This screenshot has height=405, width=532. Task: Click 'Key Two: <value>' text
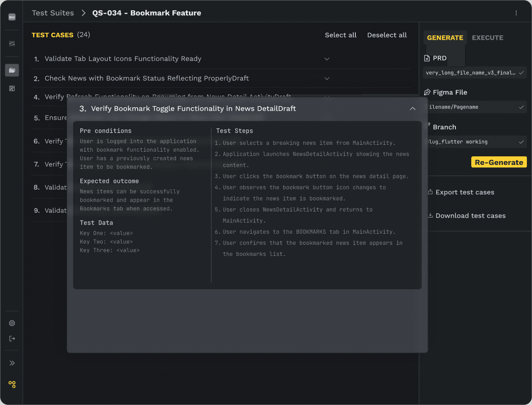106,242
